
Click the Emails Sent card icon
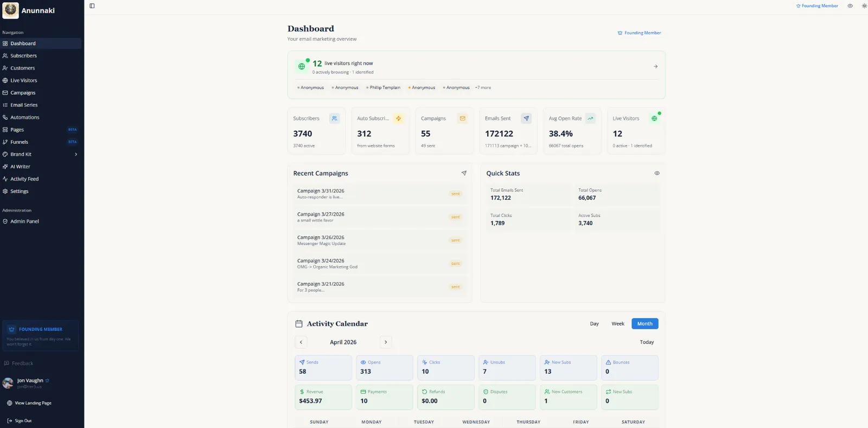[x=526, y=118]
